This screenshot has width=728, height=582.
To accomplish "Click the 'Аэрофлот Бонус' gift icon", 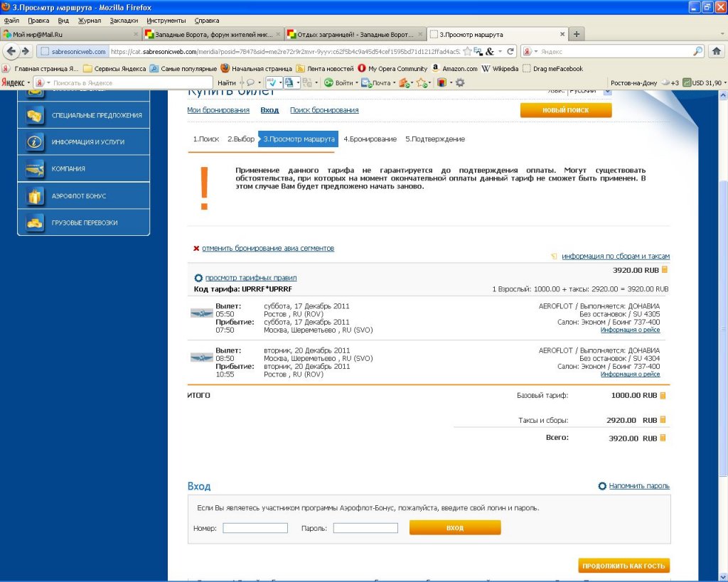I will [34, 196].
